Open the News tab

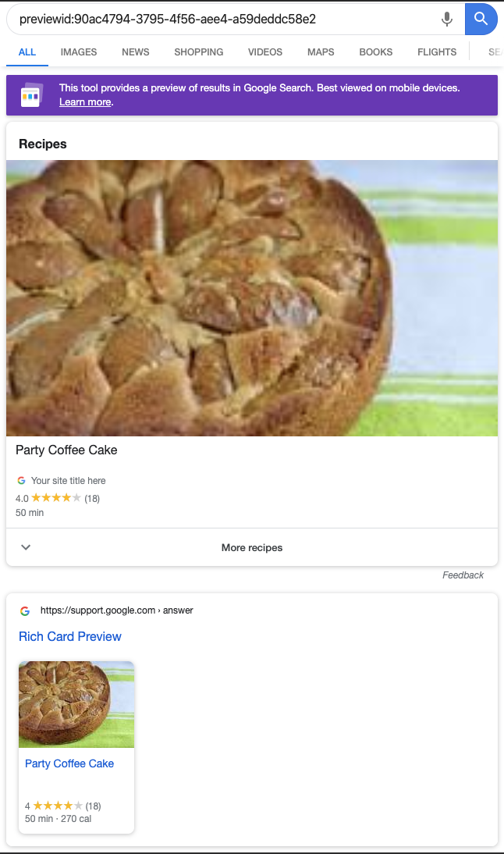pos(136,52)
